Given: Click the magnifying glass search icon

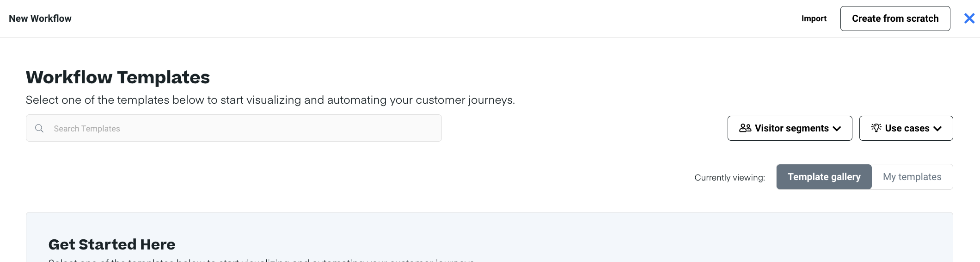Looking at the screenshot, I should click(39, 128).
